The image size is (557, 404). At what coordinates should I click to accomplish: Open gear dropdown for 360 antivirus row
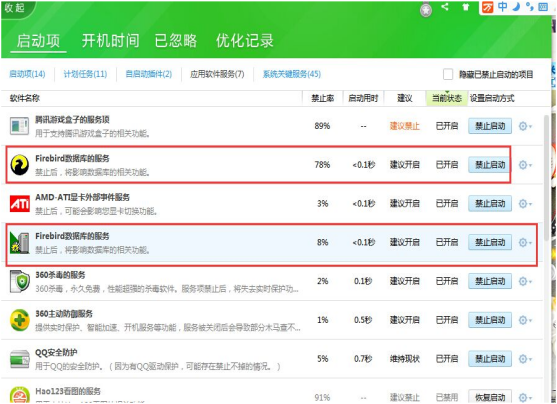pos(525,281)
